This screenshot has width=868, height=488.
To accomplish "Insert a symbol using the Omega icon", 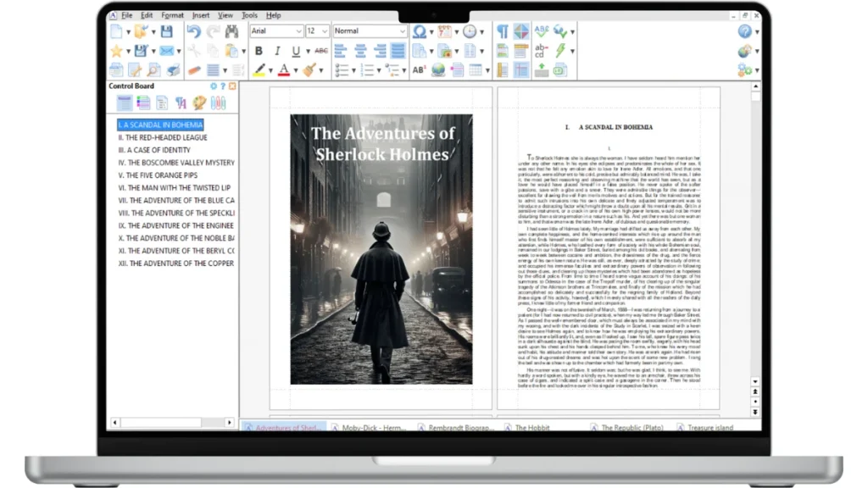I will [x=419, y=31].
